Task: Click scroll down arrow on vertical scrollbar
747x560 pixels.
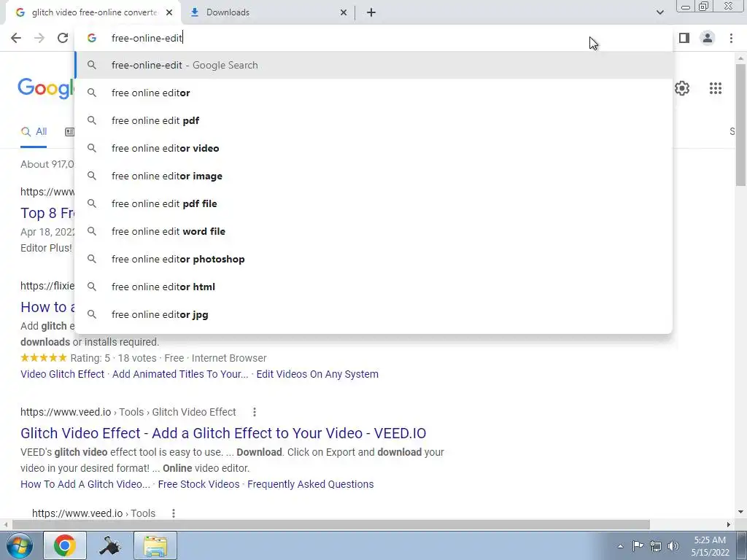Action: pyautogui.click(x=740, y=513)
